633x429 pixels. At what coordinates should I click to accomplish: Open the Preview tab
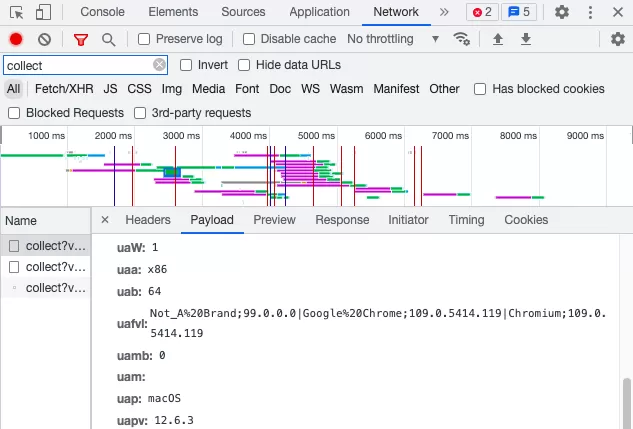(x=275, y=220)
